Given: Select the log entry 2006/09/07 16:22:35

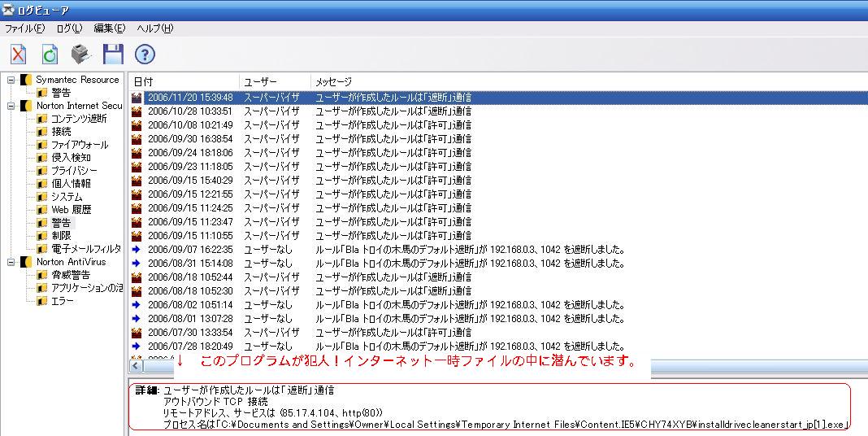Looking at the screenshot, I should click(x=499, y=250).
